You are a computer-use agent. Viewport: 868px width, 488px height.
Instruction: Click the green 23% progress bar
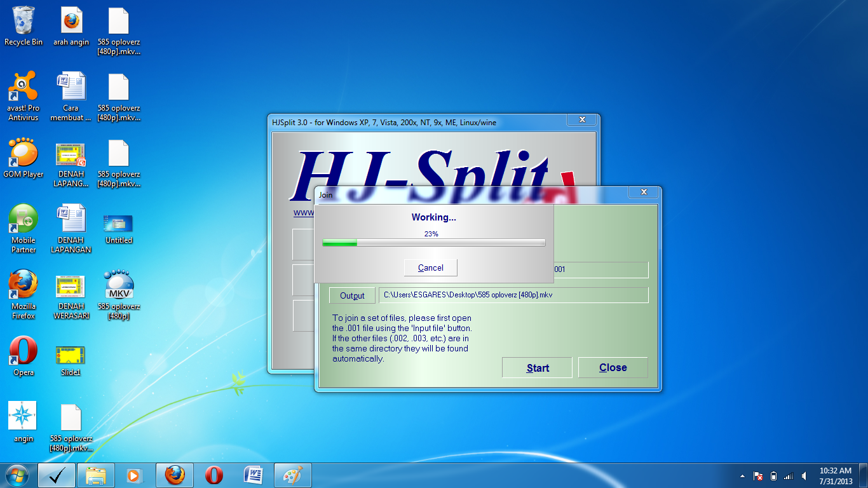(x=433, y=243)
